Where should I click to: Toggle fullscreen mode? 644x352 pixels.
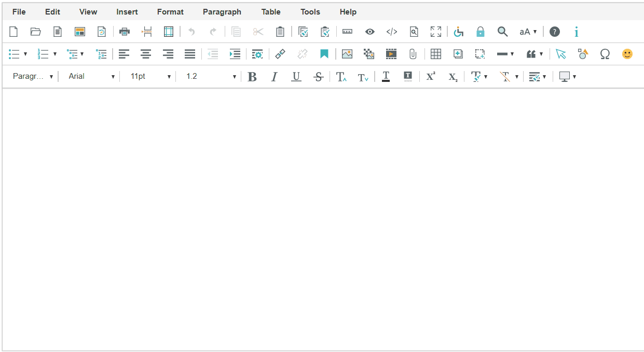click(x=436, y=32)
